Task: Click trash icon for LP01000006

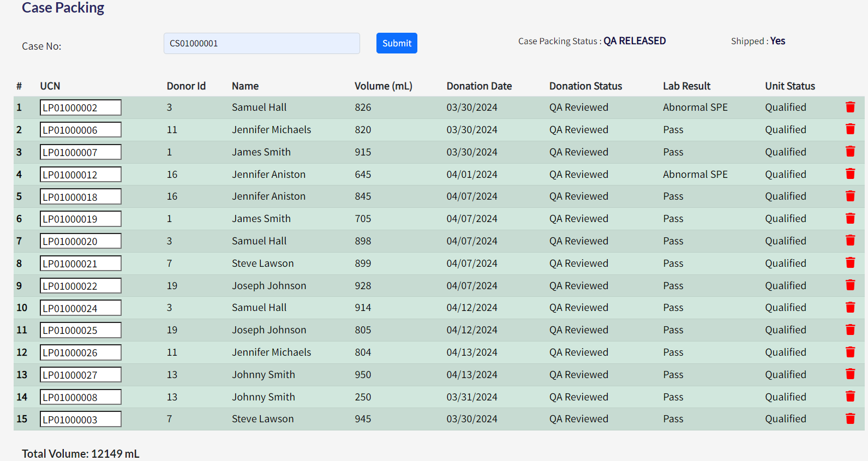Action: (850, 129)
